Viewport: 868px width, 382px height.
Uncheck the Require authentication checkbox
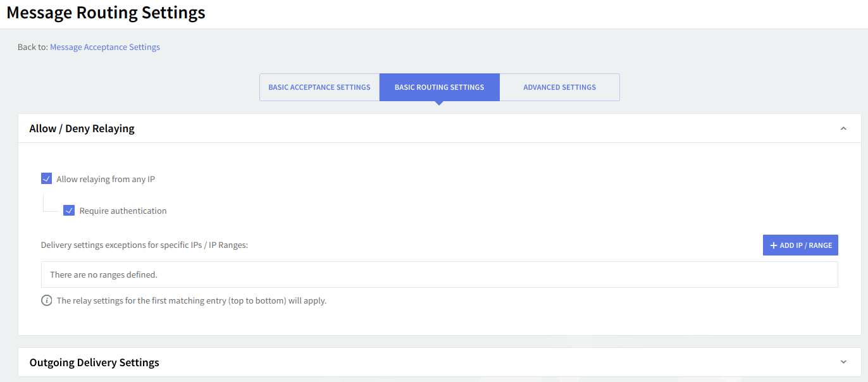click(x=69, y=211)
